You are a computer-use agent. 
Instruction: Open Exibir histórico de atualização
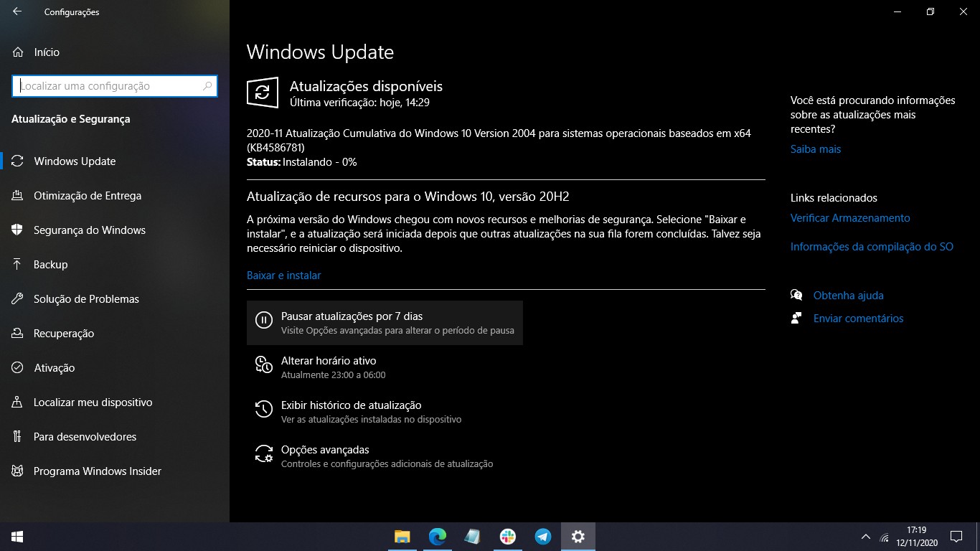click(385, 412)
